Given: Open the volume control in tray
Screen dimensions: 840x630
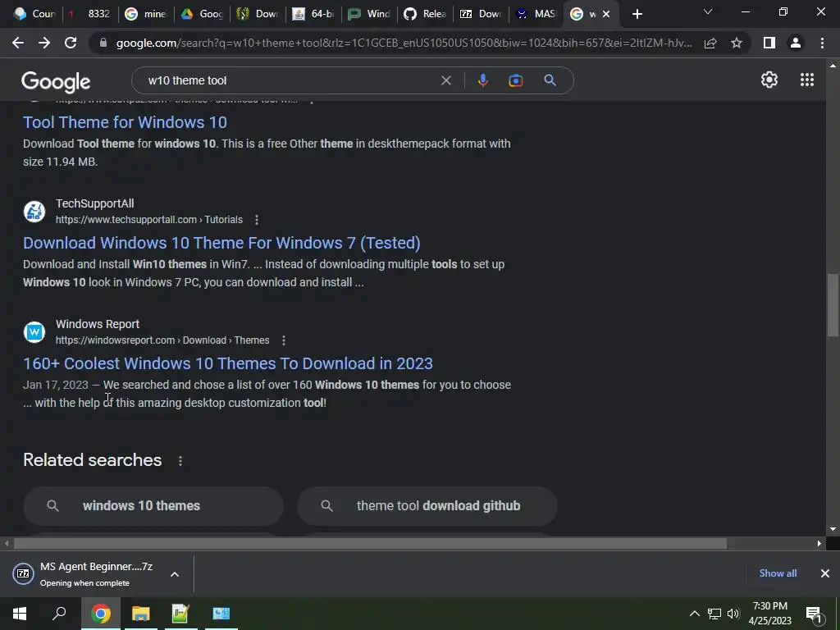Looking at the screenshot, I should (x=733, y=614).
